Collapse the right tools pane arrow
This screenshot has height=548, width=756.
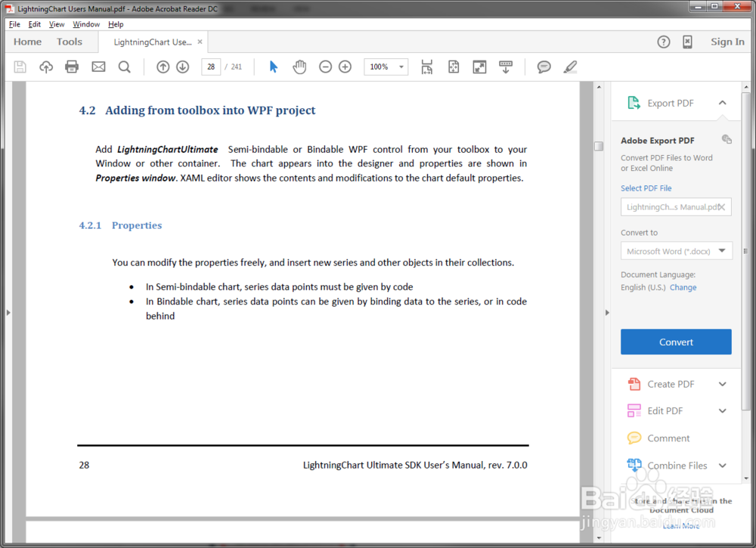(x=607, y=312)
